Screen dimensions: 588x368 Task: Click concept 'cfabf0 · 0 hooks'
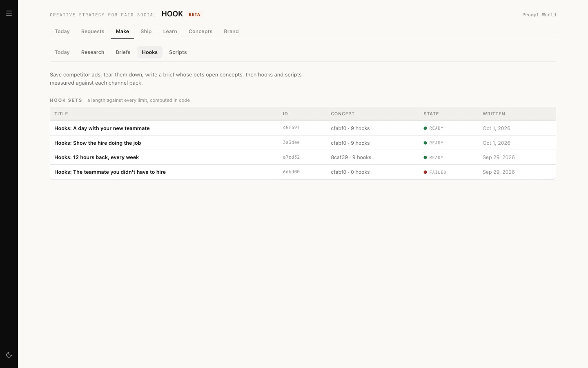(350, 172)
